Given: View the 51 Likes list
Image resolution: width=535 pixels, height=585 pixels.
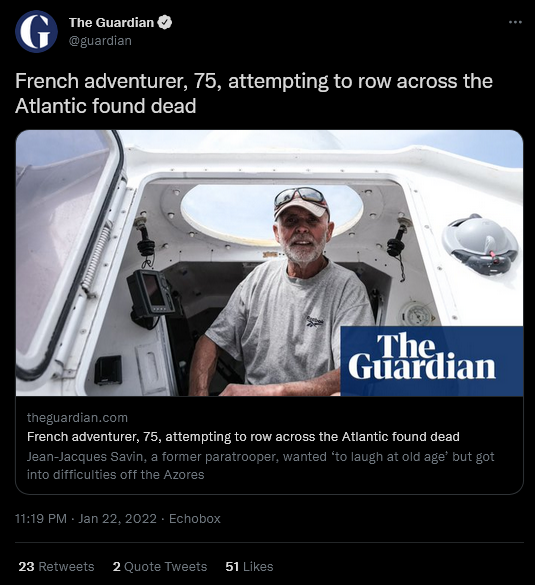Looking at the screenshot, I should [249, 567].
